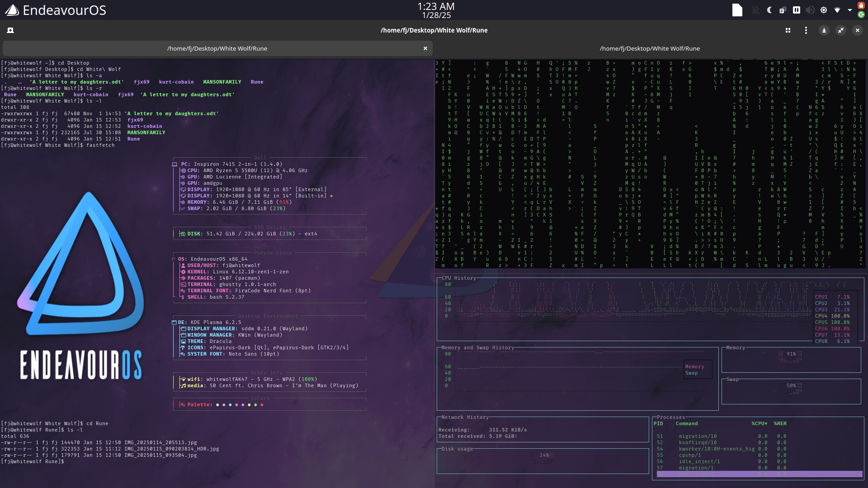The width and height of the screenshot is (868, 488).
Task: Close the first Rune tab
Action: (425, 48)
